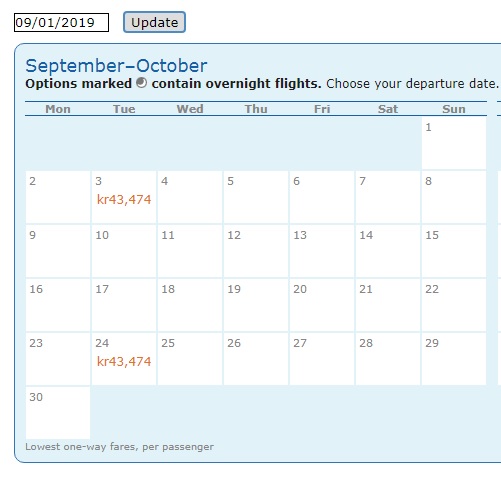Image resolution: width=501 pixels, height=479 pixels.
Task: Click the September 30 date cell
Action: 58,413
